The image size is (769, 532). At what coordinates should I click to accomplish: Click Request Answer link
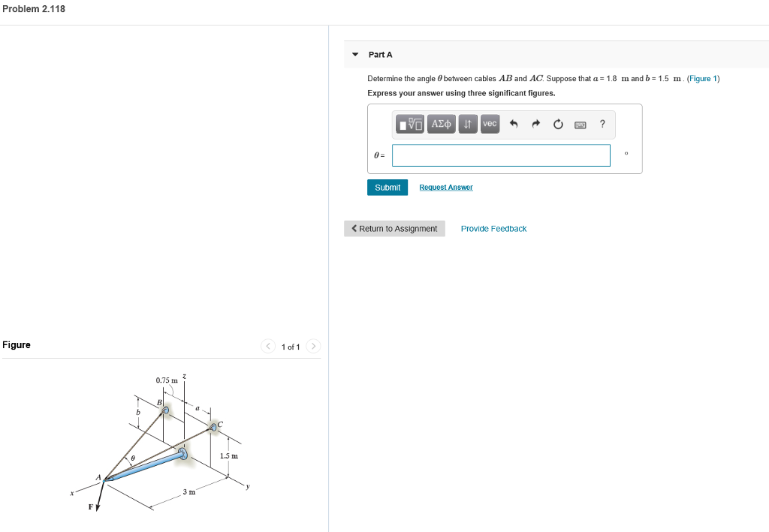[446, 188]
